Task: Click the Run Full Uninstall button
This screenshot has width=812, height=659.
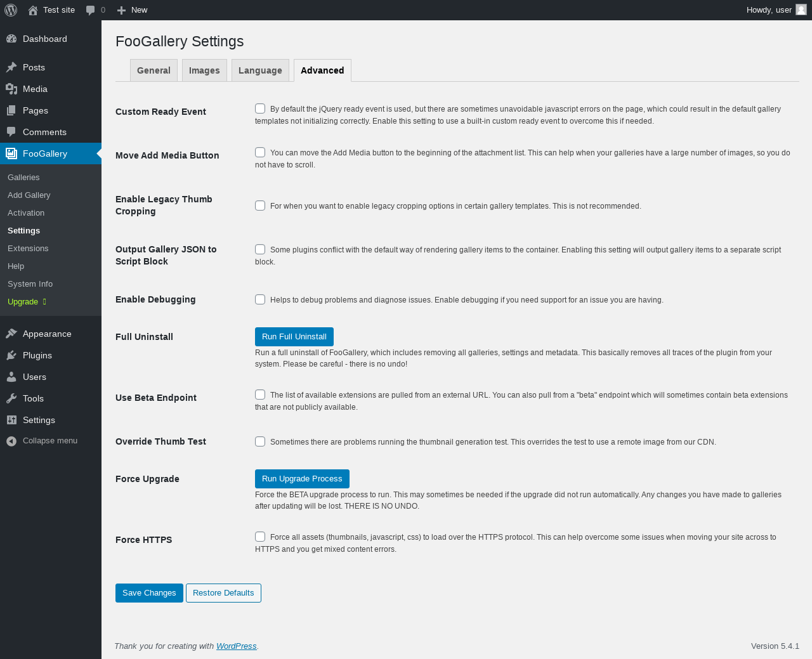Action: 294,337
